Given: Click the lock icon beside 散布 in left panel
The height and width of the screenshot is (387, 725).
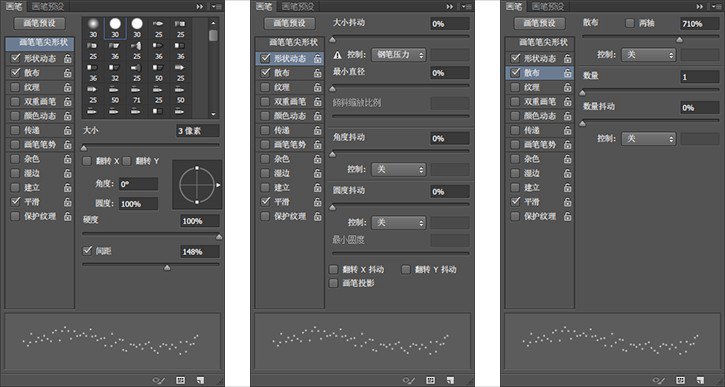Looking at the screenshot, I should [x=68, y=73].
